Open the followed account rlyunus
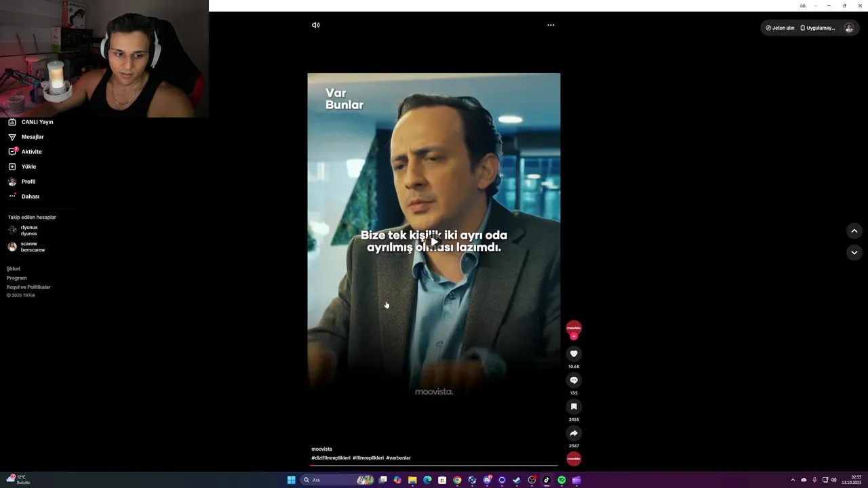The image size is (868, 488). click(23, 230)
